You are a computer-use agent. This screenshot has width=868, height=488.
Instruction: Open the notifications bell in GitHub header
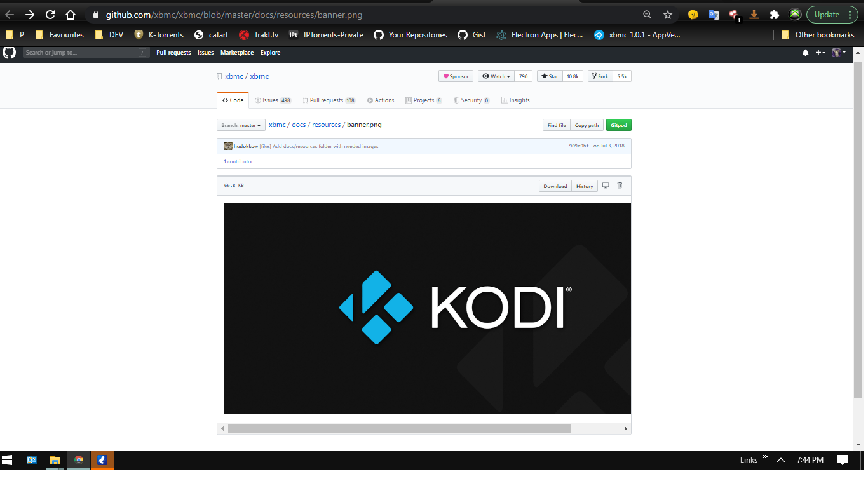[x=806, y=53]
